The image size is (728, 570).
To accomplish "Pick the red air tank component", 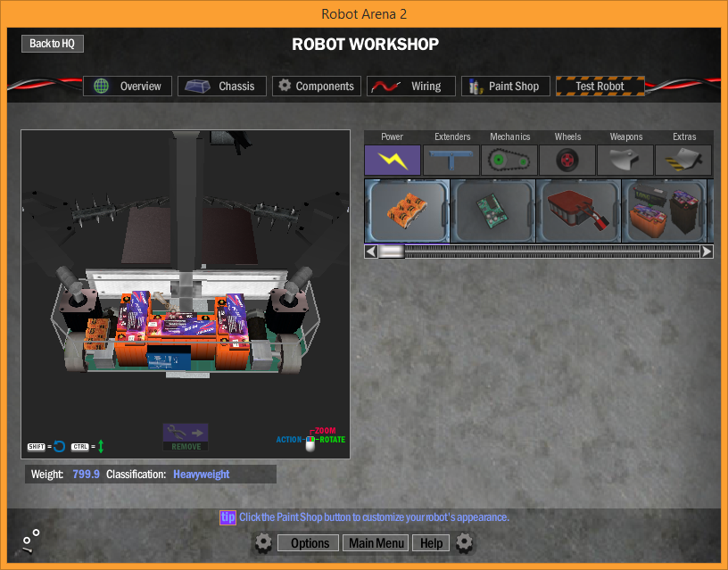I will pyautogui.click(x=578, y=211).
